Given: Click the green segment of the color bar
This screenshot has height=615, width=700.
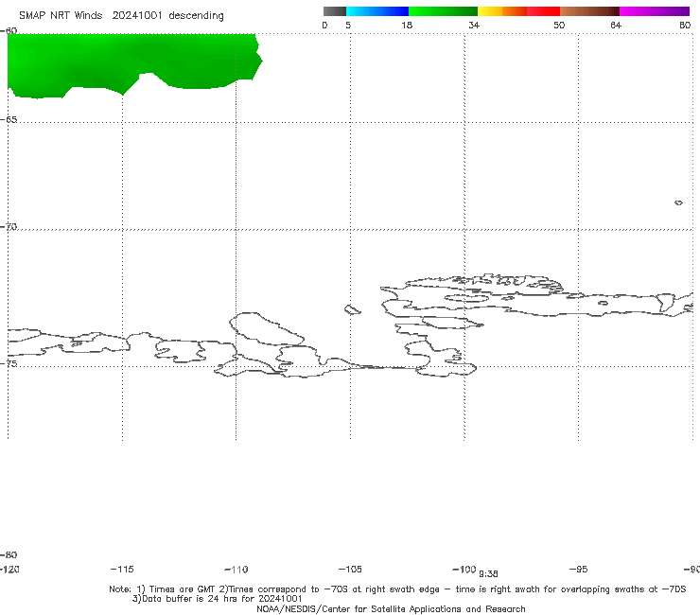Looking at the screenshot, I should pos(443,11).
